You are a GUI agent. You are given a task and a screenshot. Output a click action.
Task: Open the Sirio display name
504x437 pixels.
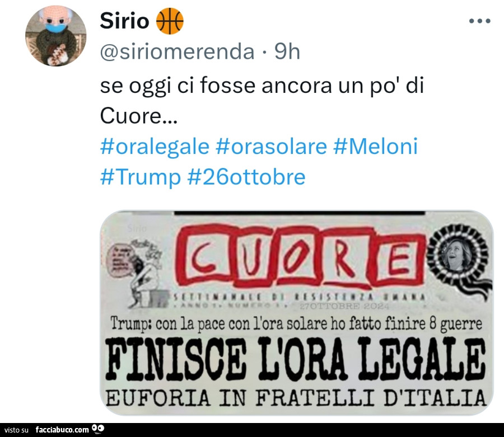124,21
